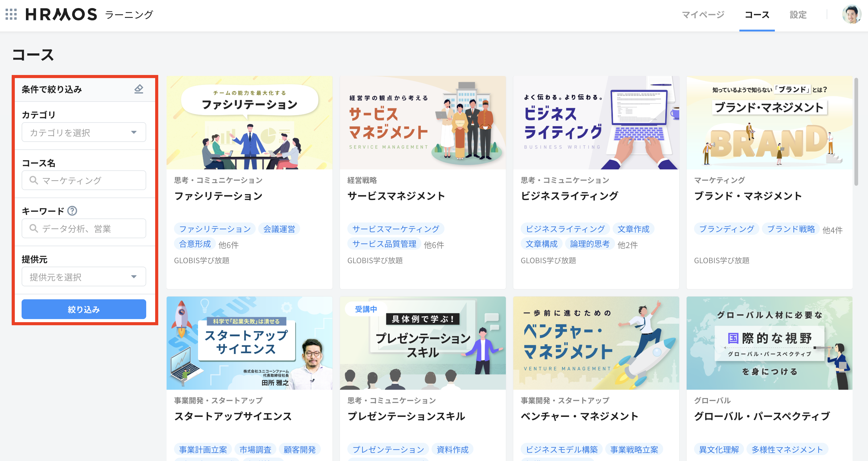Screen dimensions: 868x461
Task: Click the 会議運営 tag link
Action: point(279,229)
